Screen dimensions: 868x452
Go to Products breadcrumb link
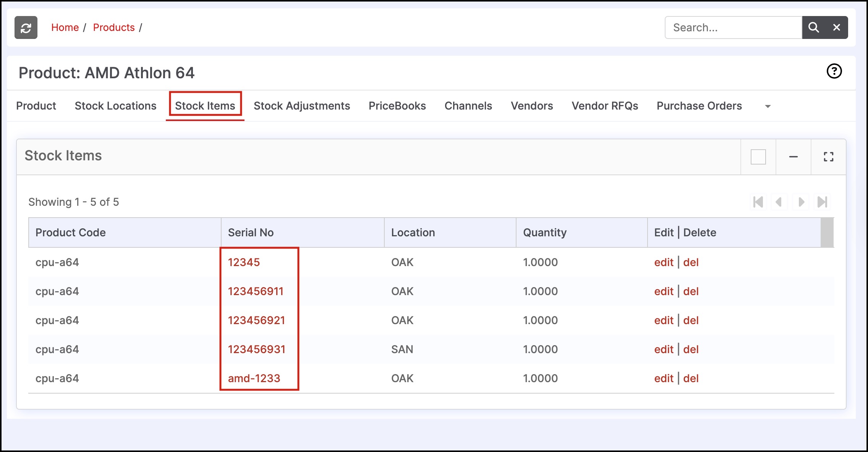click(114, 27)
